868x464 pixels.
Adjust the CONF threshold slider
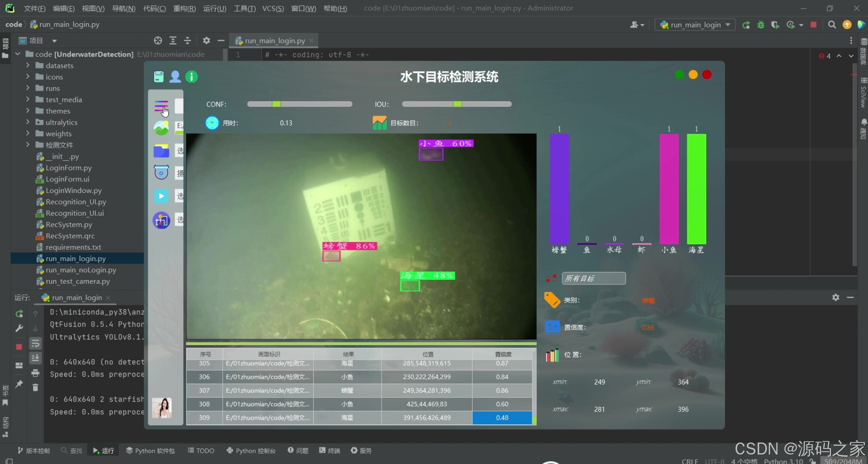point(276,104)
